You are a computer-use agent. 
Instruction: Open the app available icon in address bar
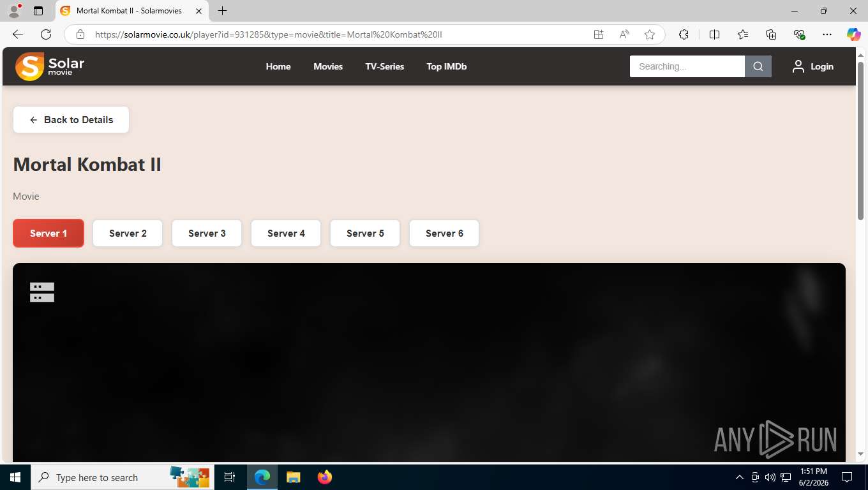click(599, 34)
